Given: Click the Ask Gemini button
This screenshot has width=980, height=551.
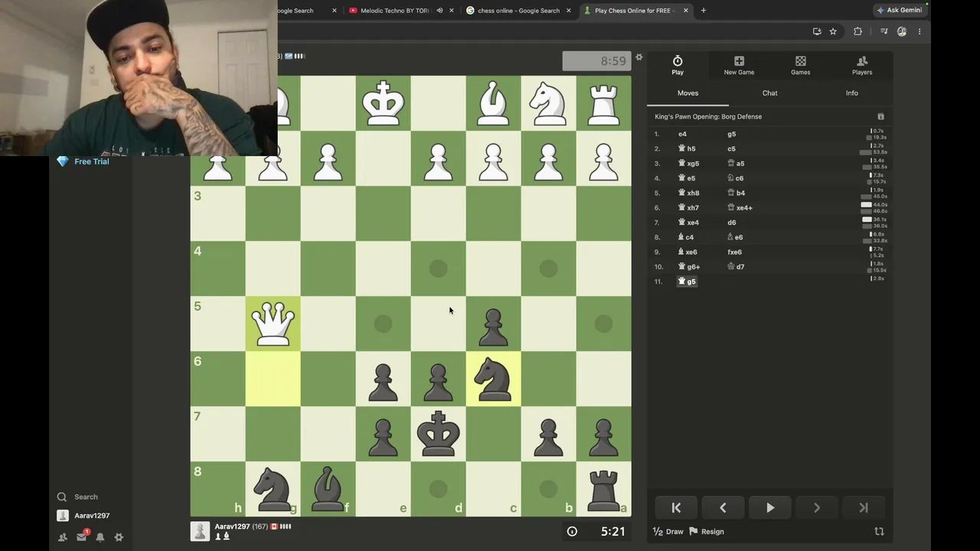Looking at the screenshot, I should point(900,11).
